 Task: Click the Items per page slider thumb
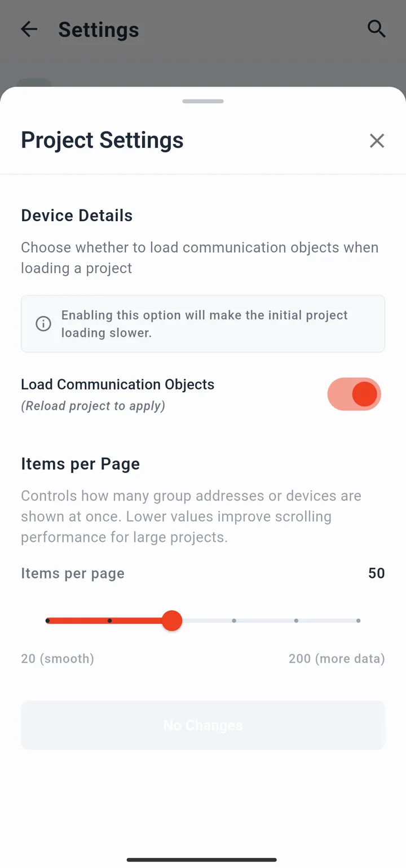172,621
